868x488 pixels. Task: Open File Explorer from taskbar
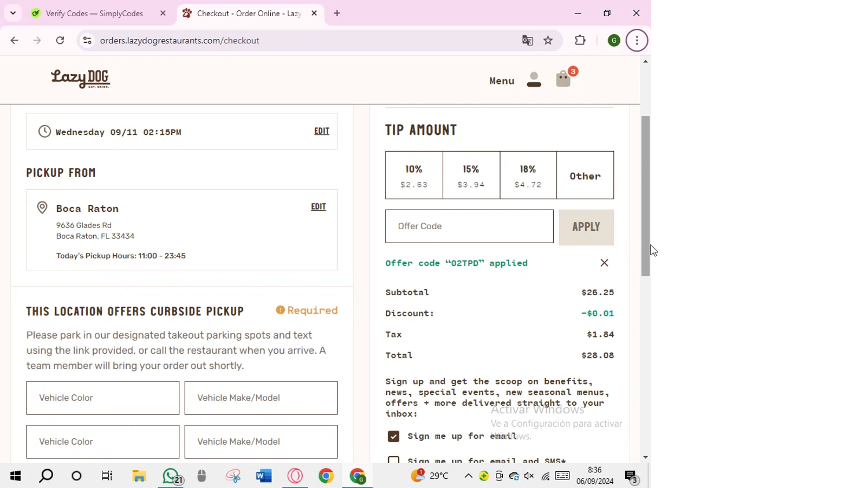pyautogui.click(x=139, y=476)
